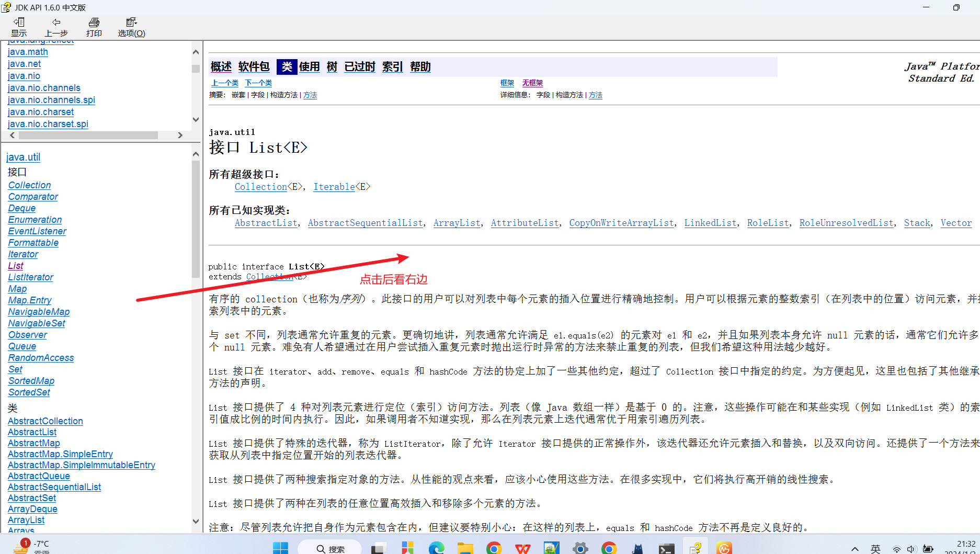Select the 已过时 (Deprecated) navigation tab
The height and width of the screenshot is (554, 980).
(360, 66)
